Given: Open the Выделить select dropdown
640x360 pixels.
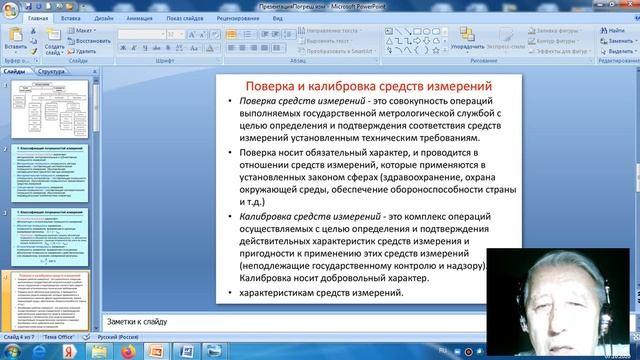Looking at the screenshot, I should click(x=619, y=51).
